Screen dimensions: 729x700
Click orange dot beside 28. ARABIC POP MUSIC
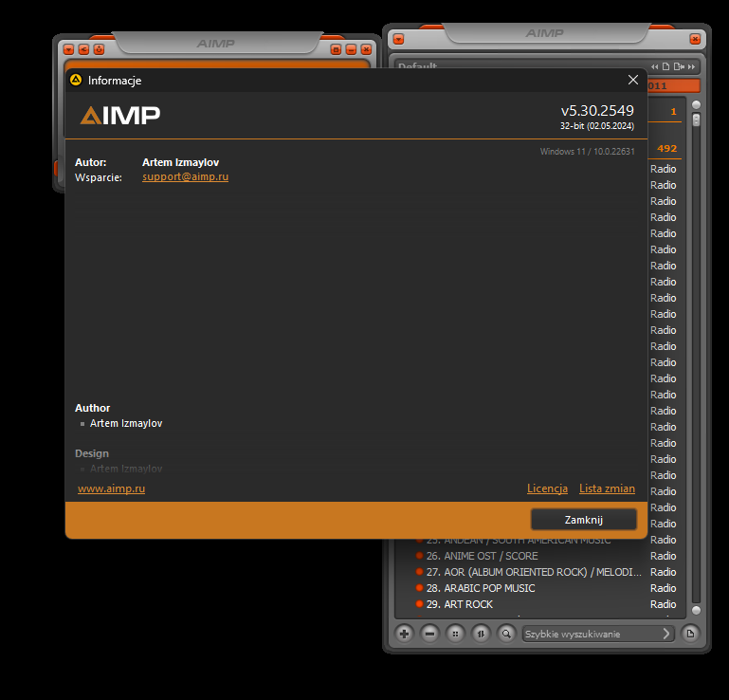[x=419, y=587]
